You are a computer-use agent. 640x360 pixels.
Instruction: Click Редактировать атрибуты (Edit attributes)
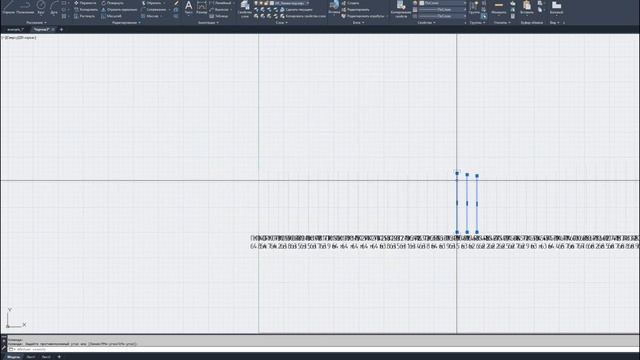pyautogui.click(x=362, y=16)
